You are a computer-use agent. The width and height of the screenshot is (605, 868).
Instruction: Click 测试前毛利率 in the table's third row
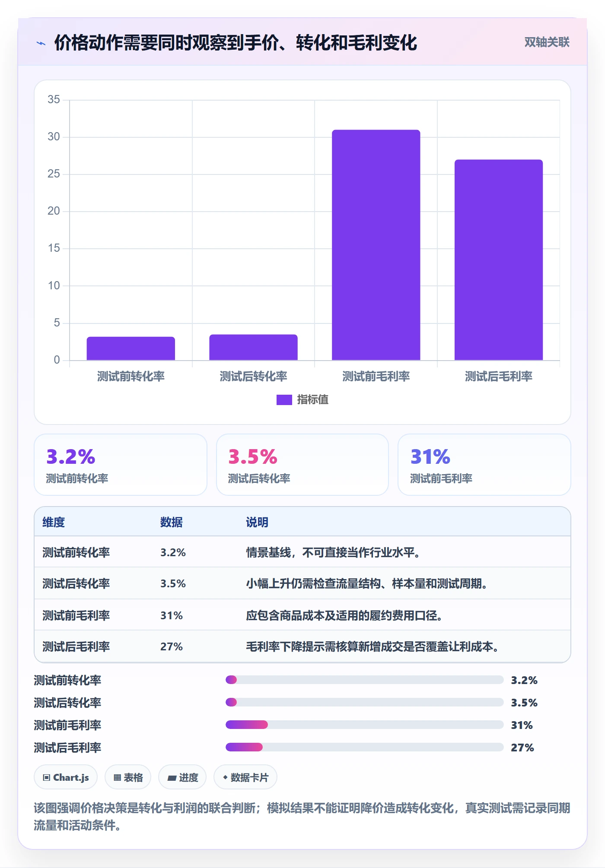click(x=76, y=615)
